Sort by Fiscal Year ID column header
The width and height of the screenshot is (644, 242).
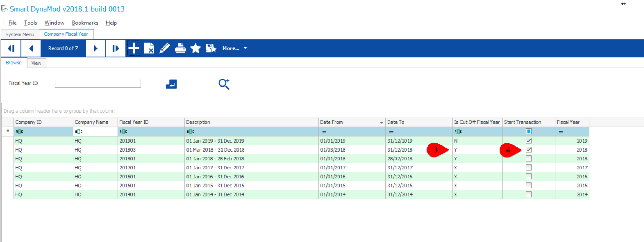(x=151, y=122)
